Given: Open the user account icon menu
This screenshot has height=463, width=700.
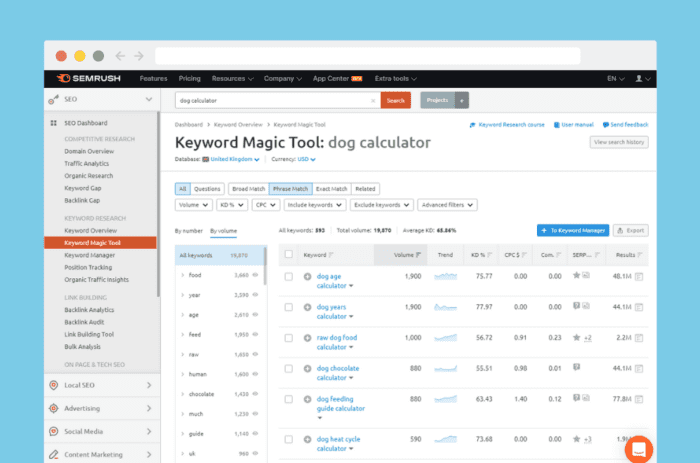Looking at the screenshot, I should click(642, 78).
